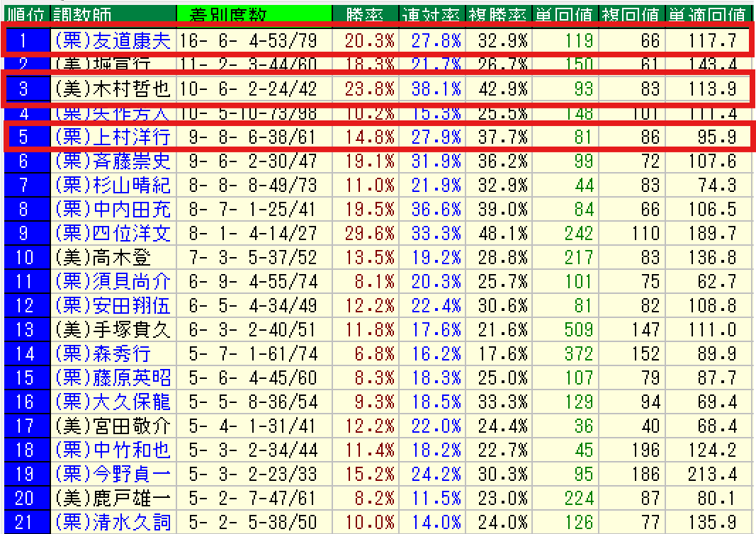Click trainer name 杉山晴紀
756x534 pixels.
click(x=112, y=185)
